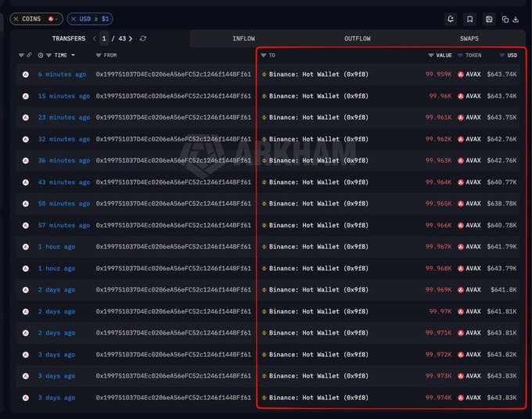
Task: Click sender address in 6 minutes ago row
Action: click(174, 74)
